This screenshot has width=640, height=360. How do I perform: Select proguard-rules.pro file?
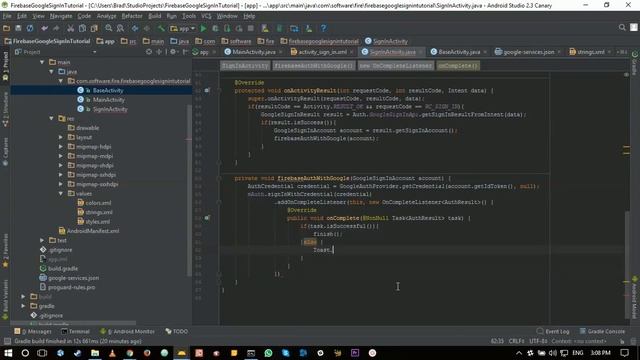pos(71,287)
